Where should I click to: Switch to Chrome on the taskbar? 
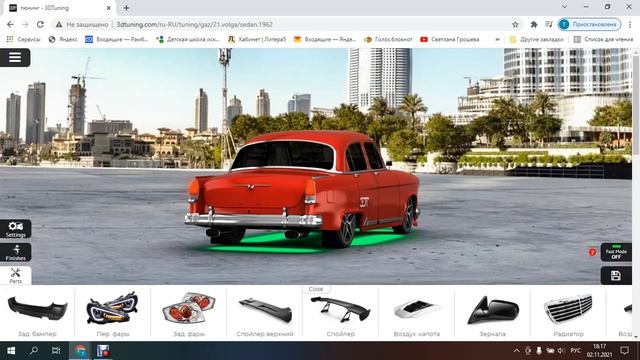[80, 351]
